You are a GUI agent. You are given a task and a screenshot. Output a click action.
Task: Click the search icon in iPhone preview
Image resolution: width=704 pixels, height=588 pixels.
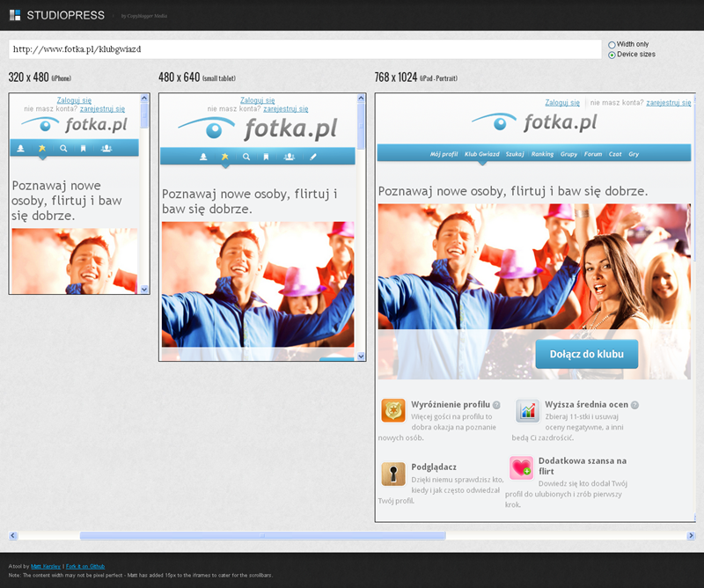(x=63, y=149)
